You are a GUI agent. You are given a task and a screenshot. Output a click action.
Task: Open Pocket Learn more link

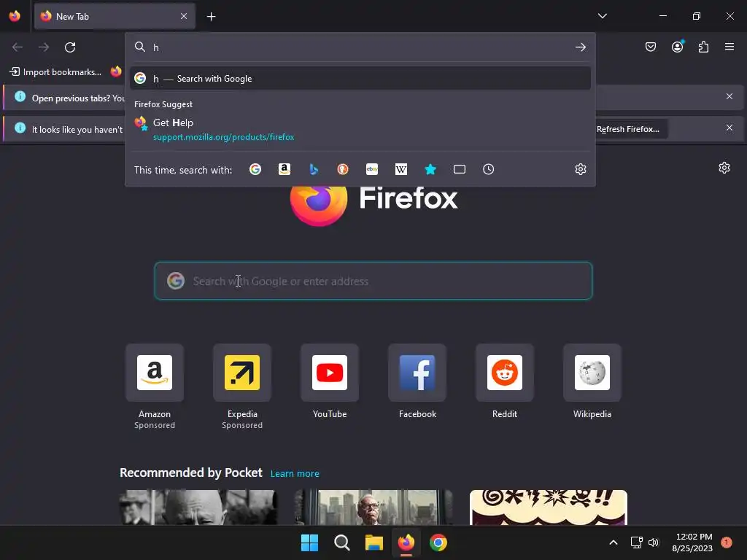point(295,474)
